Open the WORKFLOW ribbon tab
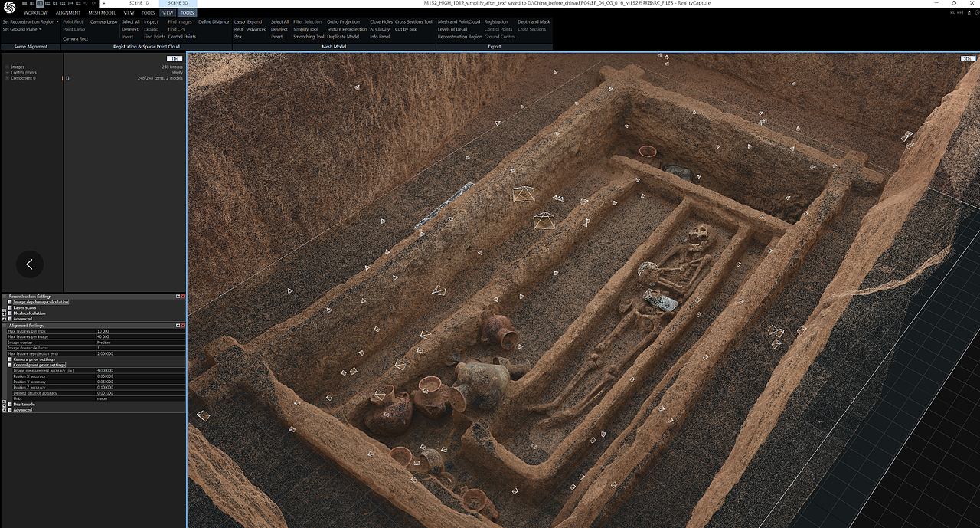980x528 pixels. point(36,13)
